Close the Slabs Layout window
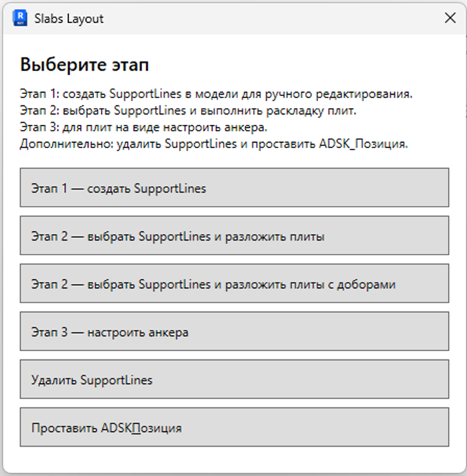Viewport: 467px width, 476px height. coord(450,18)
